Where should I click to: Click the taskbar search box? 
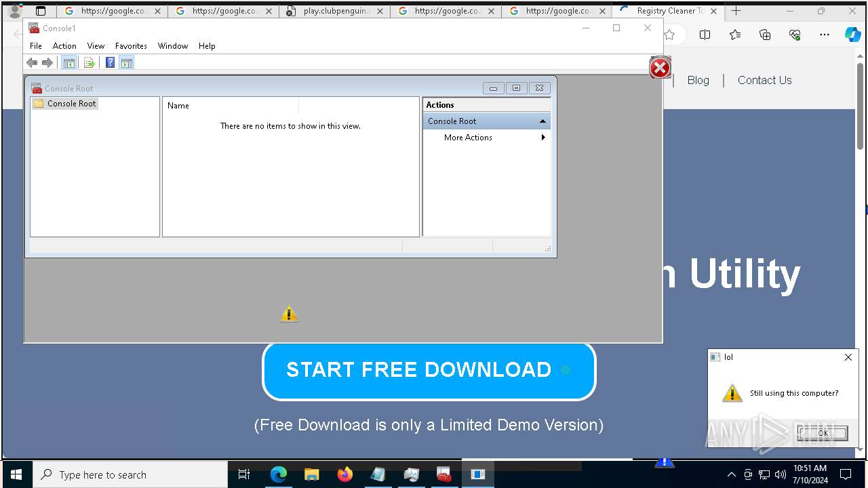130,474
